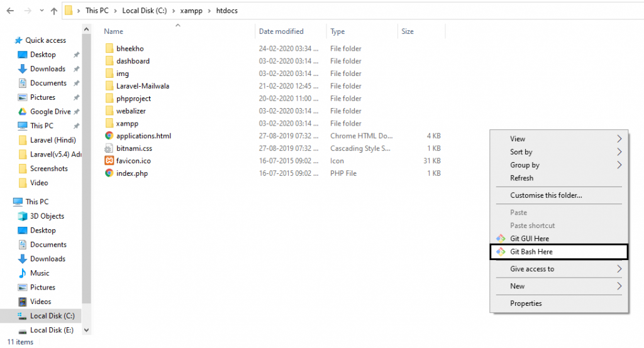This screenshot has height=348, width=644.
Task: Click the navigation pane scrollbar down arrow
Action: (x=86, y=329)
